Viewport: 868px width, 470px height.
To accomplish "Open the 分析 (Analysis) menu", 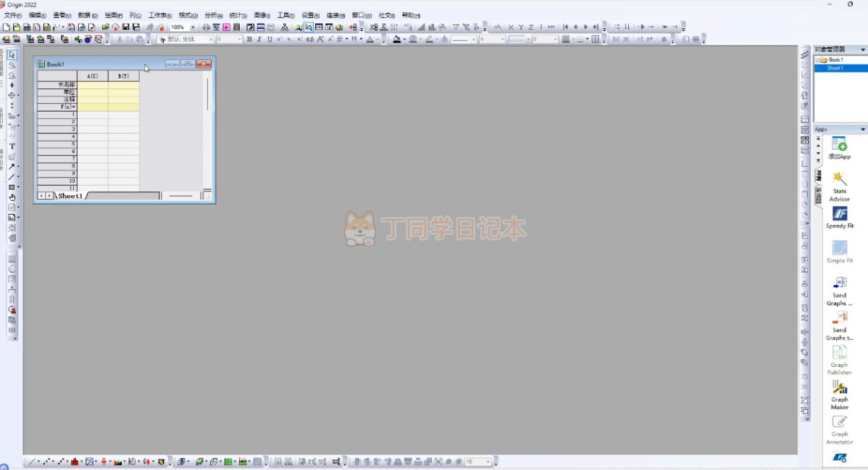I will coord(213,15).
